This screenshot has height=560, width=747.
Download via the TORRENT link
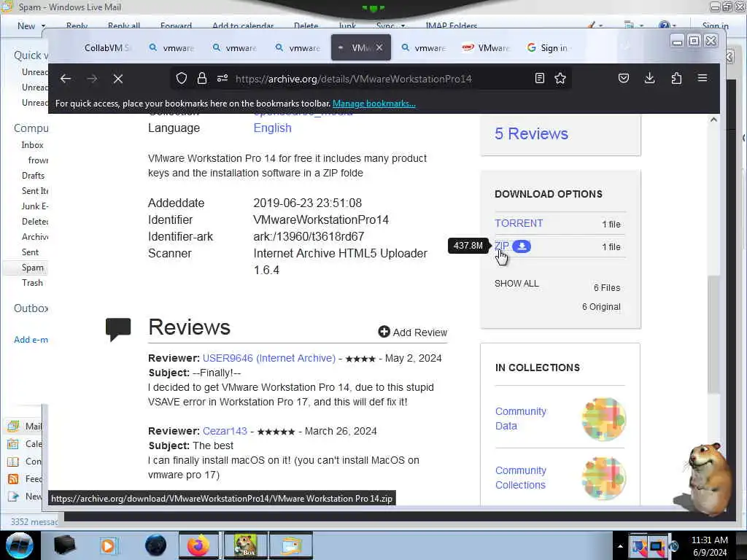519,223
